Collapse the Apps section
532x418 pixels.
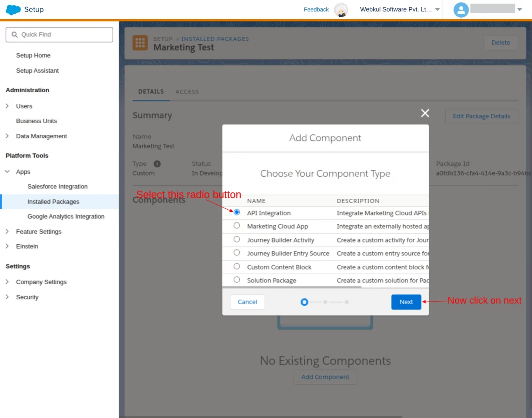(x=7, y=172)
